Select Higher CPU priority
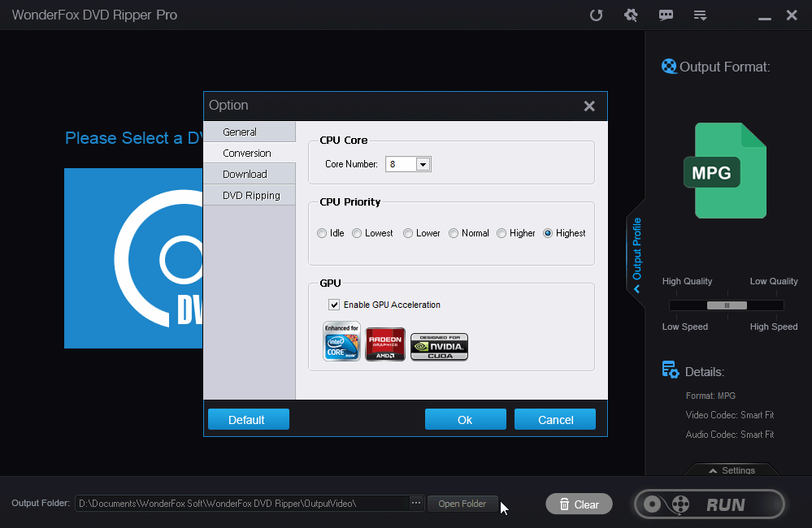812x528 pixels. pos(502,233)
